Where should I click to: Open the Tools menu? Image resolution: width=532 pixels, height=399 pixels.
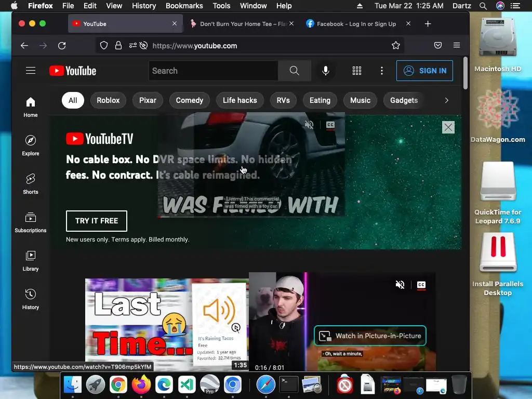(x=221, y=6)
